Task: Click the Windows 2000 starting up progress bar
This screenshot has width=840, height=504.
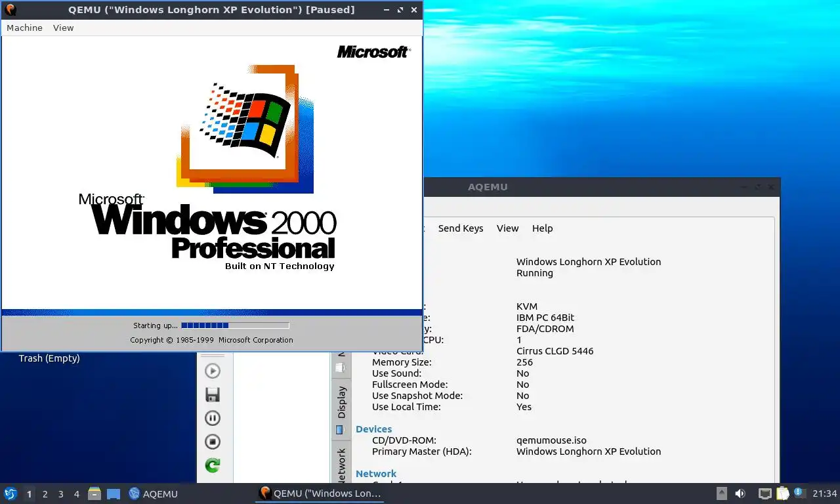Action: [235, 325]
